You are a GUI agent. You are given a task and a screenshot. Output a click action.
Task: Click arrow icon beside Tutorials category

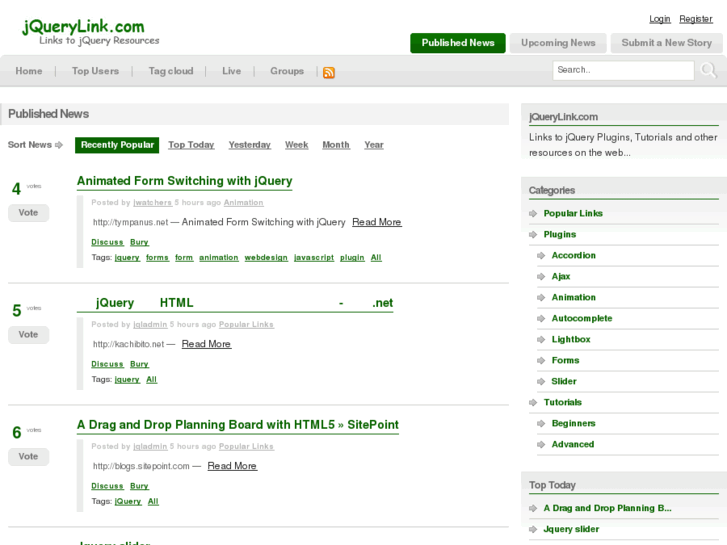[533, 403]
